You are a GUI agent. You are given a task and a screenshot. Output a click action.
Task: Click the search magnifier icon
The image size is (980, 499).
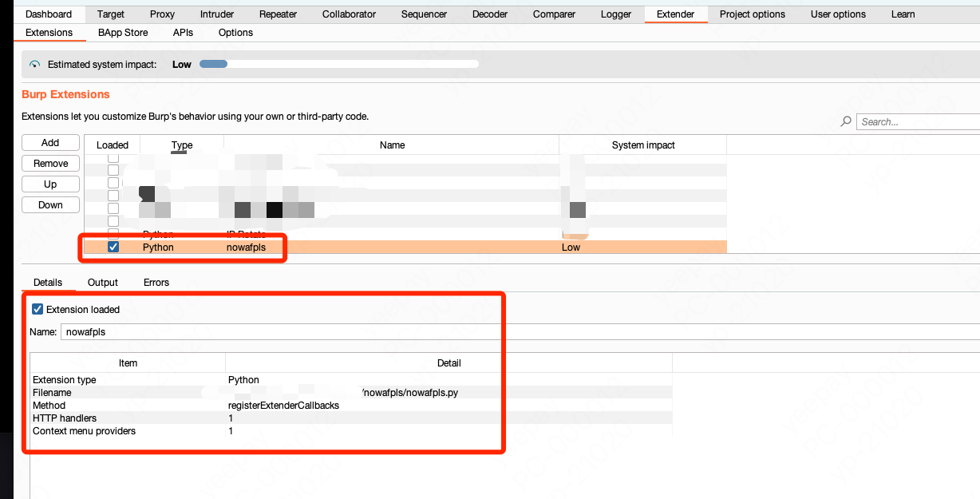[846, 121]
